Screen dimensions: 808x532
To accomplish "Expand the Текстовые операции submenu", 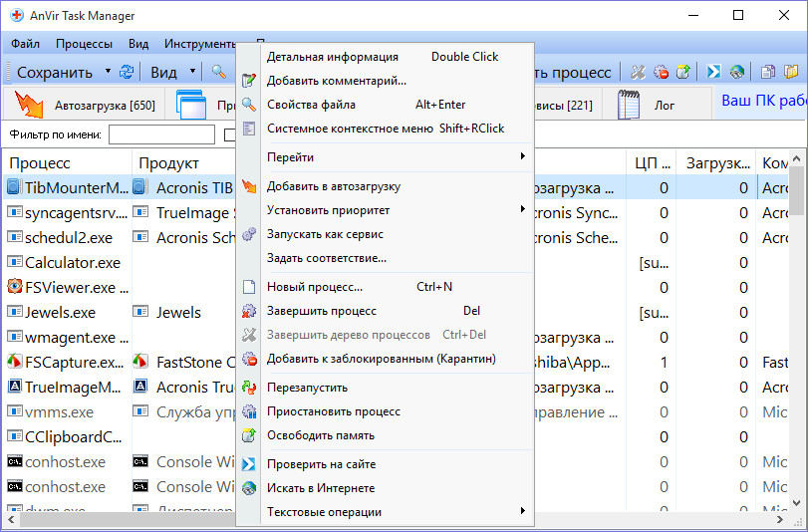I will pyautogui.click(x=522, y=511).
